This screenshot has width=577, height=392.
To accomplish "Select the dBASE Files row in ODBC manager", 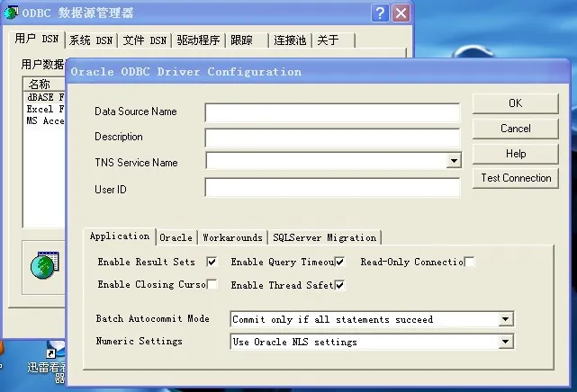I will [45, 97].
